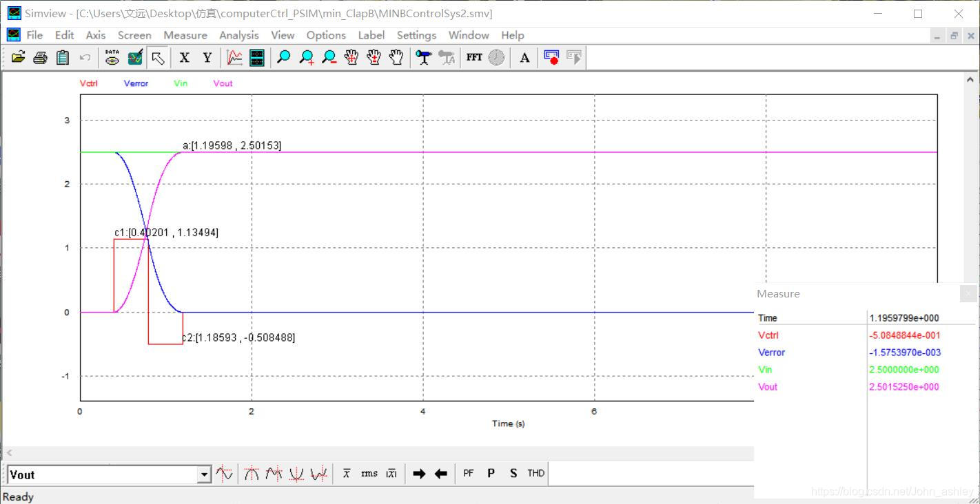The image size is (980, 504).
Task: Click the scroll up arrow at right edge
Action: (970, 80)
